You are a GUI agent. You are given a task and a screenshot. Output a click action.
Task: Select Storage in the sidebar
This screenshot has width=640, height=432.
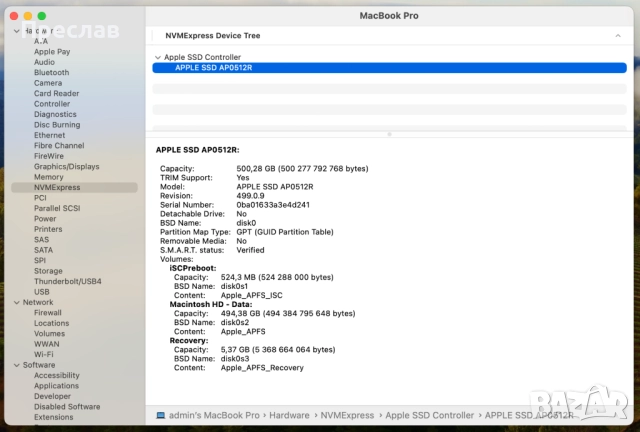tap(48, 271)
